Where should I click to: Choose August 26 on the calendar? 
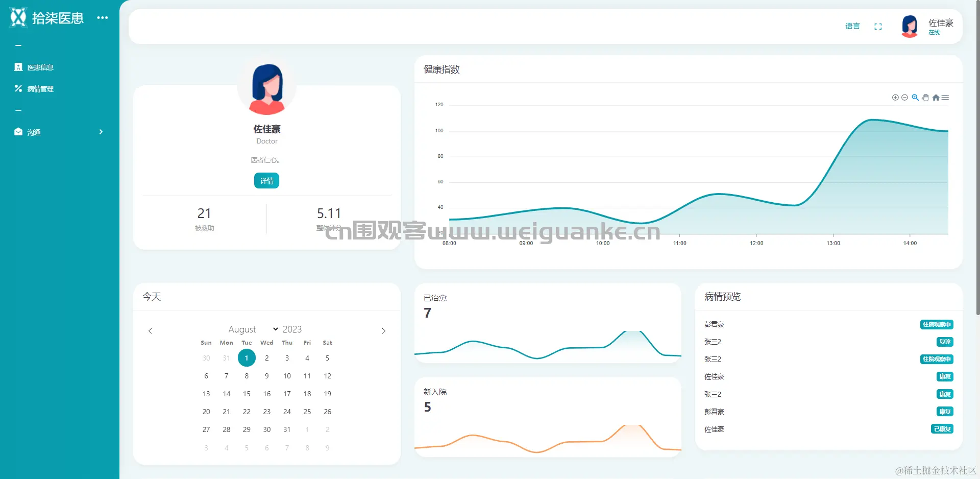pos(328,412)
